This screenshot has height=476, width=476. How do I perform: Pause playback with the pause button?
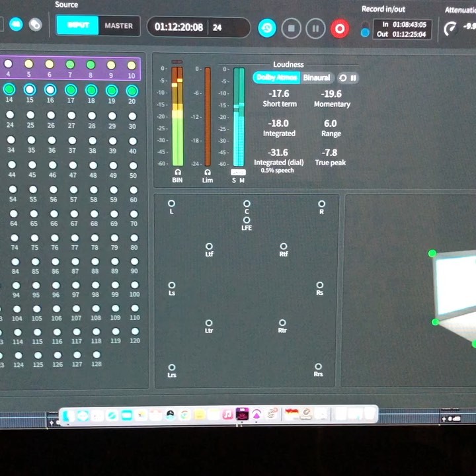point(315,28)
